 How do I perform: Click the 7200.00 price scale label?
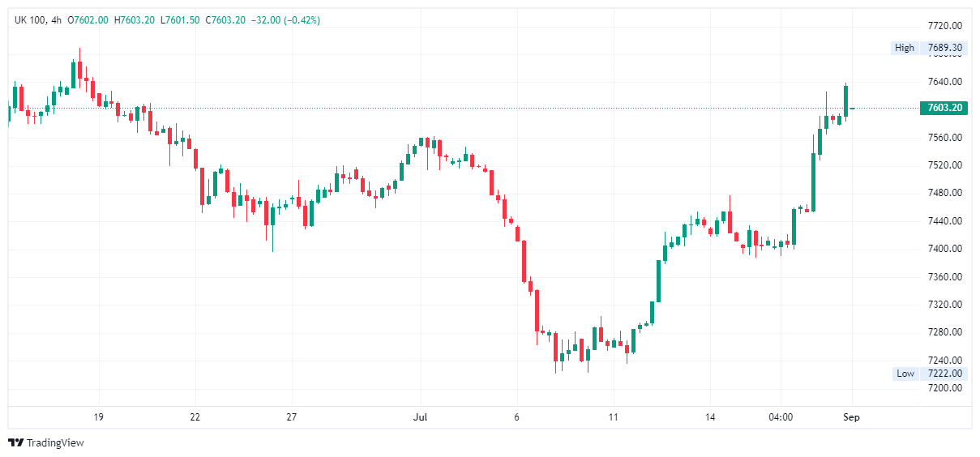click(x=944, y=388)
